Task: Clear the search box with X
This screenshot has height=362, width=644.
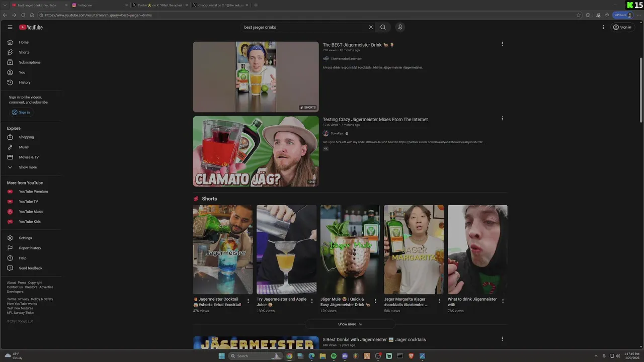Action: (371, 27)
